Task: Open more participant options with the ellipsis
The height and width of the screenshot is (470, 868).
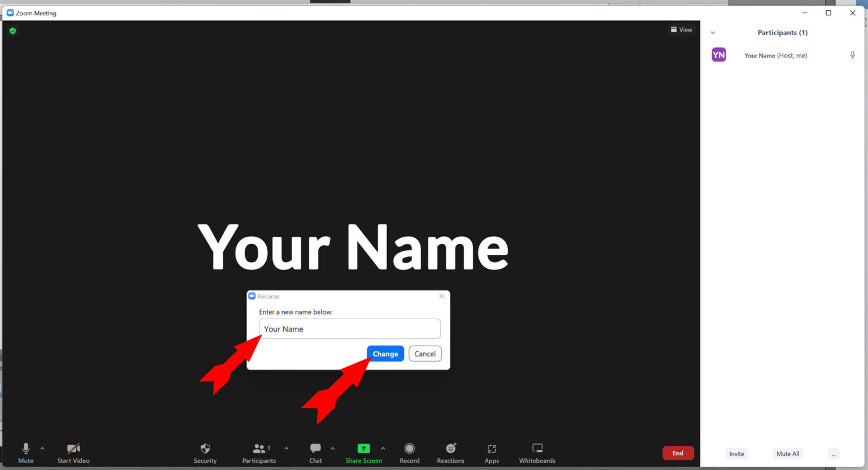Action: (834, 454)
